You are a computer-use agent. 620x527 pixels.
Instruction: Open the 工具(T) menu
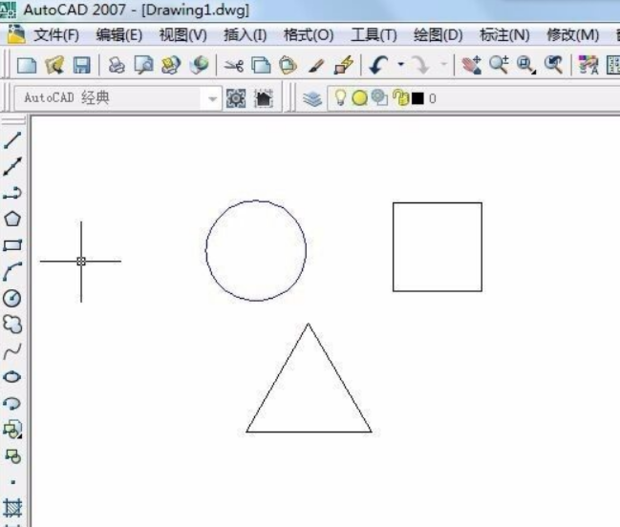[x=374, y=35]
